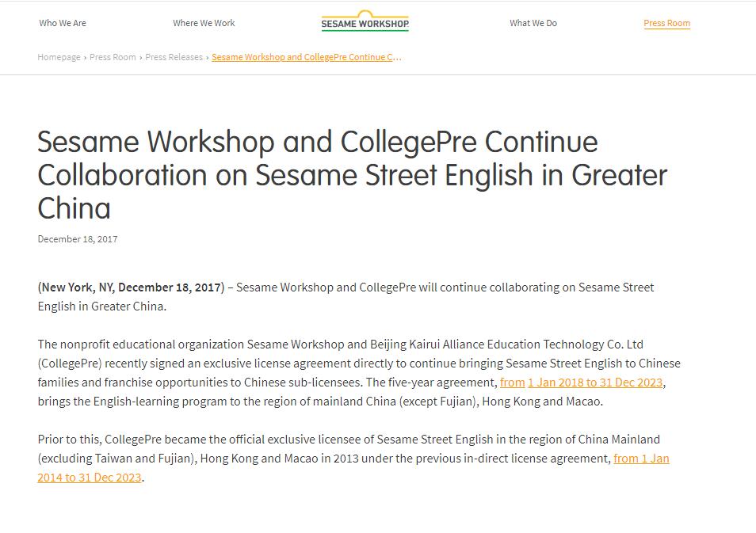Image resolution: width=756 pixels, height=533 pixels.
Task: Open the Where We Work menu
Action: pyautogui.click(x=204, y=23)
